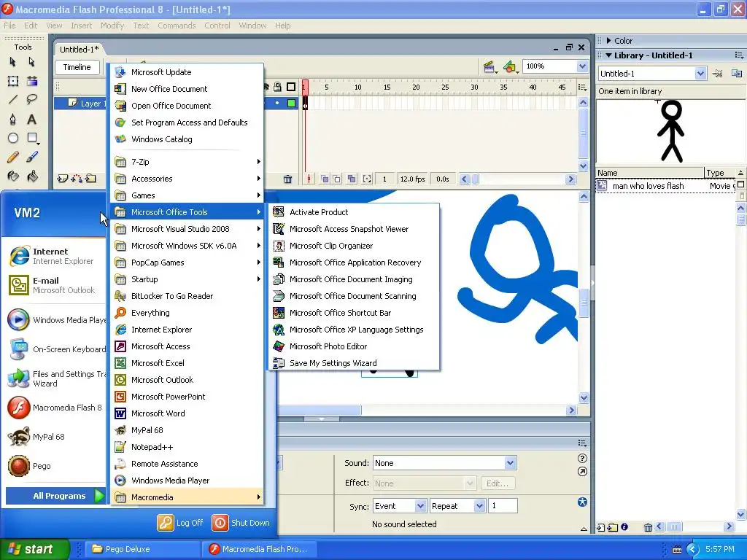The width and height of the screenshot is (747, 560).
Task: Open the 100% zoom dropdown
Action: coord(582,66)
